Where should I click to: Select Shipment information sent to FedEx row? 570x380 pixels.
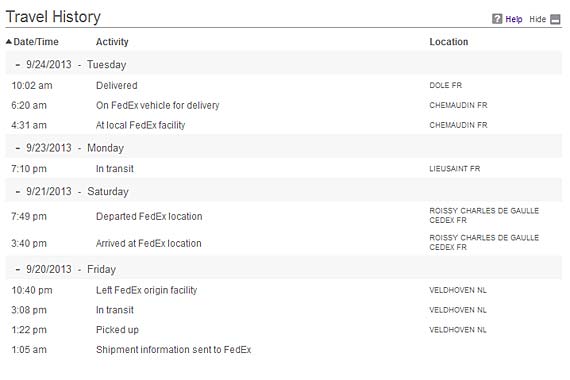[284, 350]
